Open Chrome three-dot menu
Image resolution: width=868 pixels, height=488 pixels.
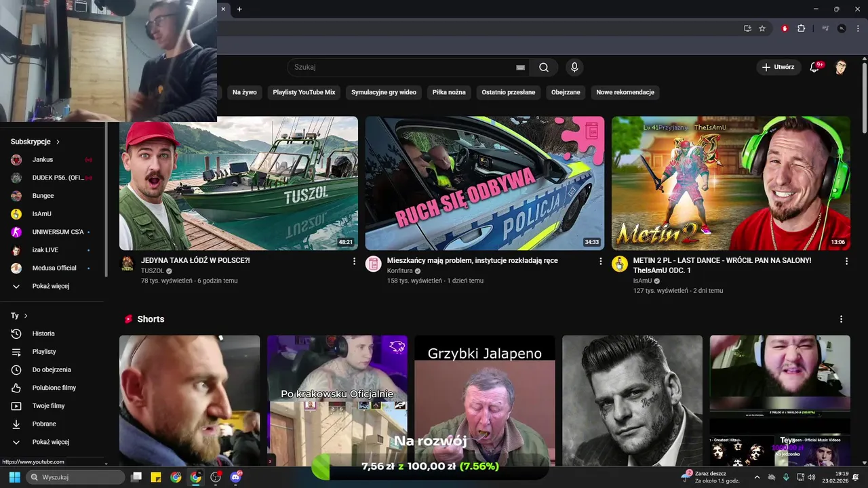856,28
